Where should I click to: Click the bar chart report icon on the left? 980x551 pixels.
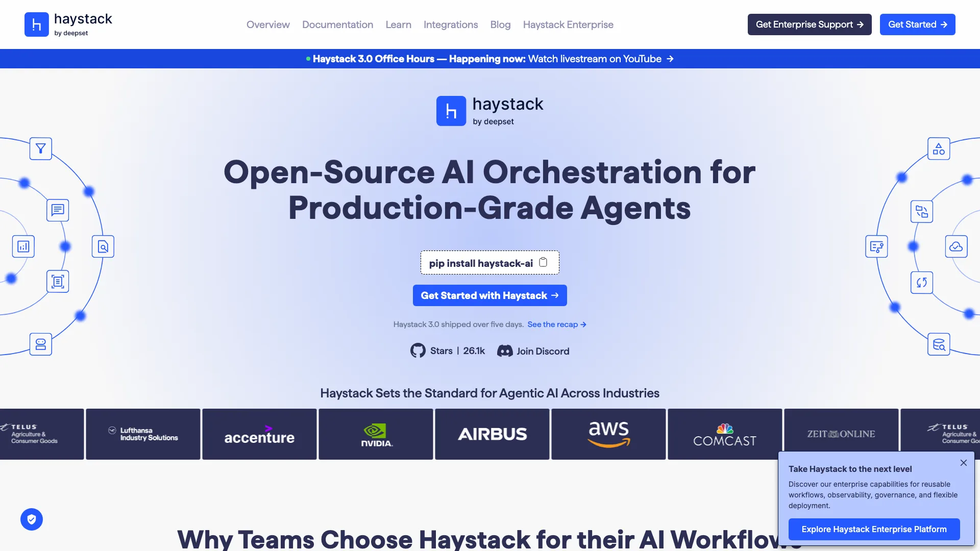(x=23, y=247)
